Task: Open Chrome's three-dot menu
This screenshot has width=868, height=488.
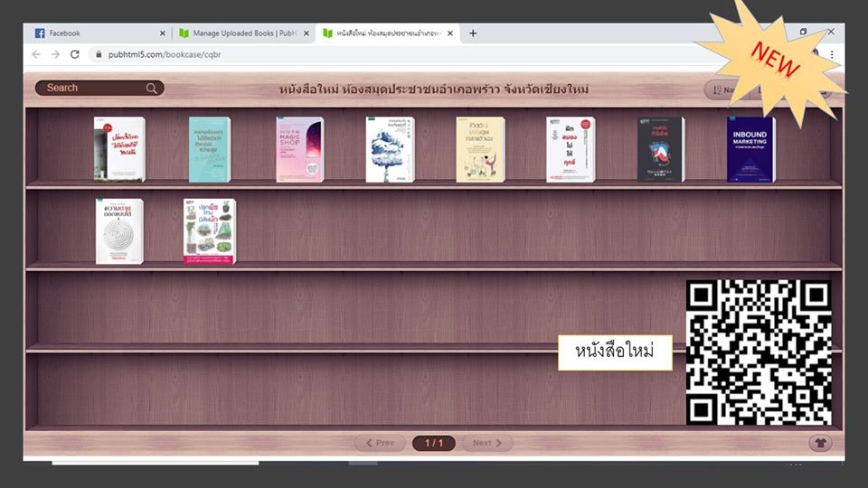Action: click(x=832, y=54)
